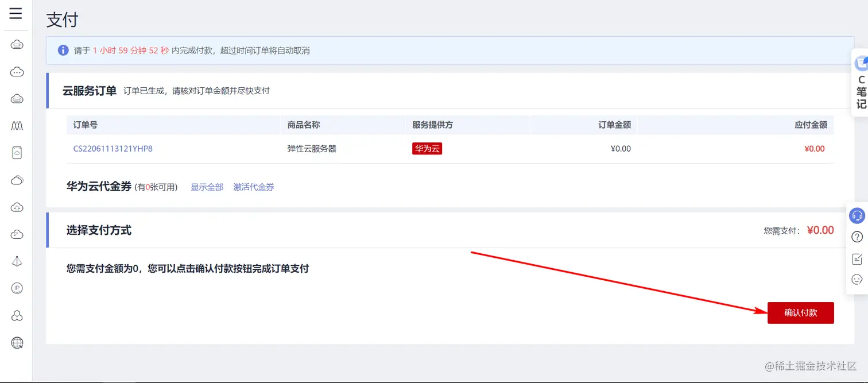The width and height of the screenshot is (868, 383).
Task: Open the blue headset customer service icon
Action: coord(857,215)
